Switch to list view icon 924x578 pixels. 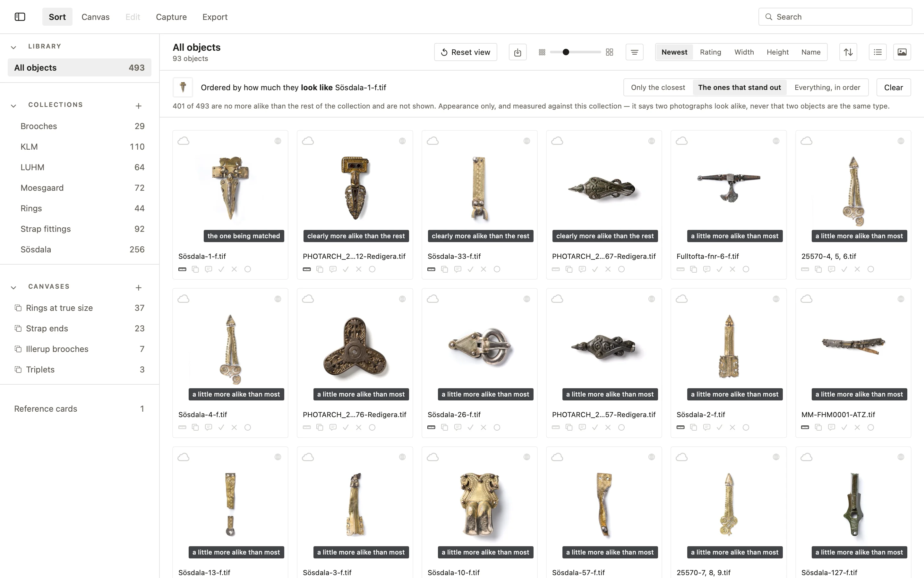[x=877, y=52]
